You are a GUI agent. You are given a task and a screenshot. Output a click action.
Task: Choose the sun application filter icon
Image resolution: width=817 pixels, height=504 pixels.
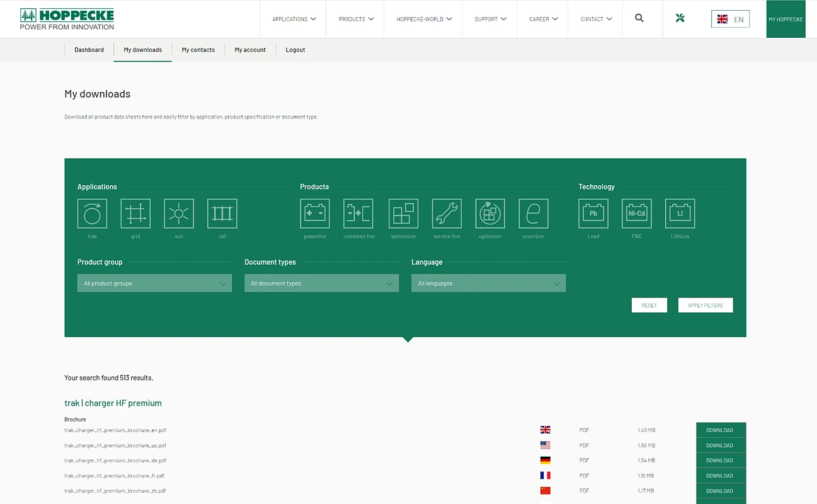point(179,214)
